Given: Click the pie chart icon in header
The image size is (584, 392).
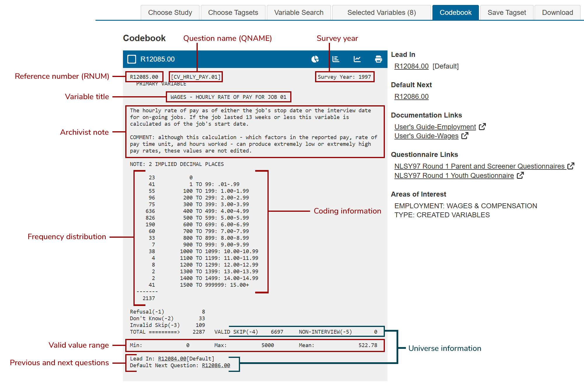Looking at the screenshot, I should (315, 59).
